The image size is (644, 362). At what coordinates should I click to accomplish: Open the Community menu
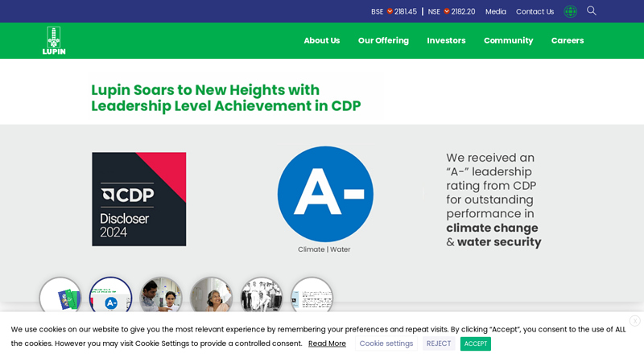tap(508, 40)
